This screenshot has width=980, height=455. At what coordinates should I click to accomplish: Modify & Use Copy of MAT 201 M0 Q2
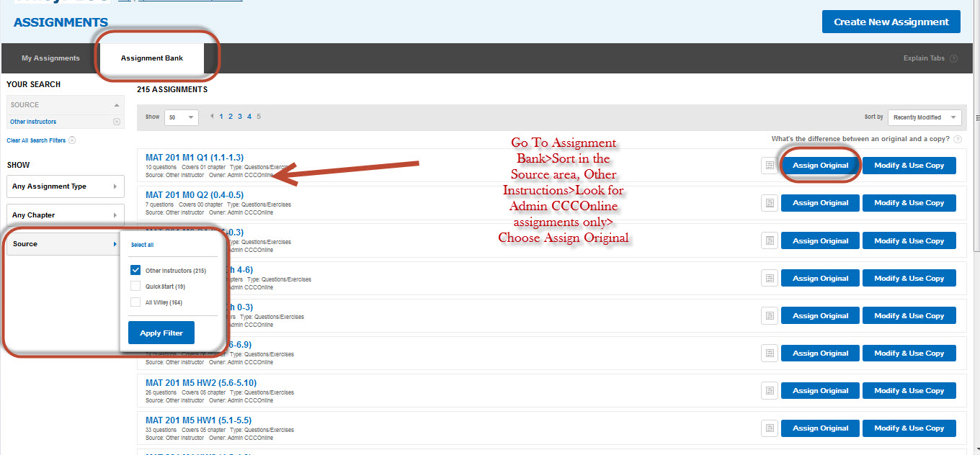coord(909,203)
